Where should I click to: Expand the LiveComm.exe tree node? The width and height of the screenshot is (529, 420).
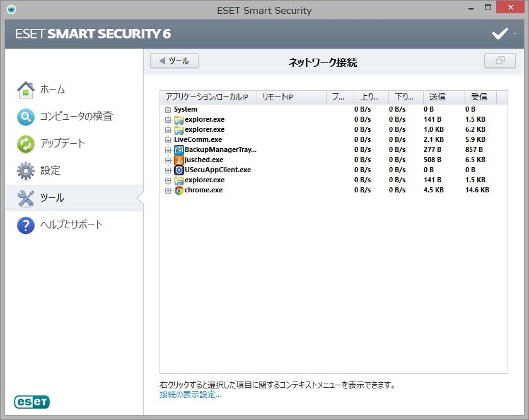(x=168, y=140)
